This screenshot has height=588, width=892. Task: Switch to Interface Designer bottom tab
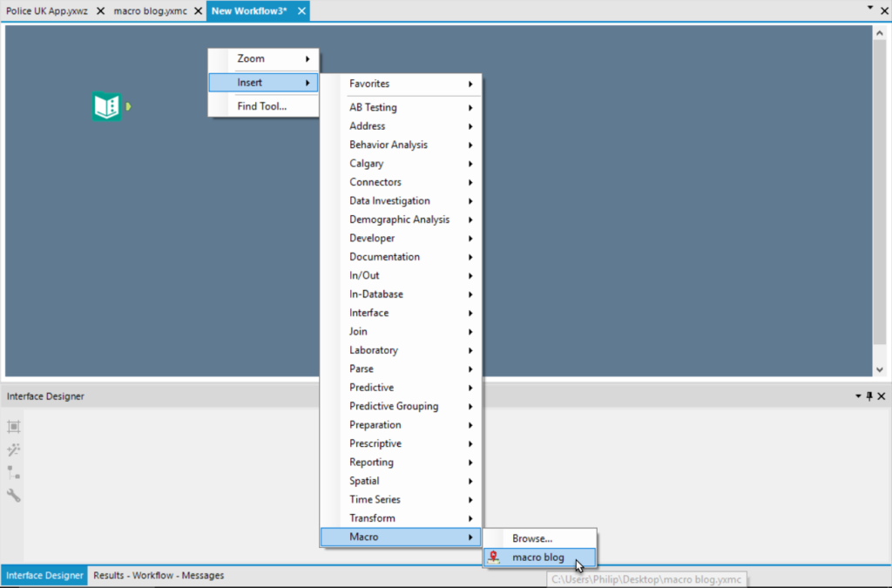44,576
